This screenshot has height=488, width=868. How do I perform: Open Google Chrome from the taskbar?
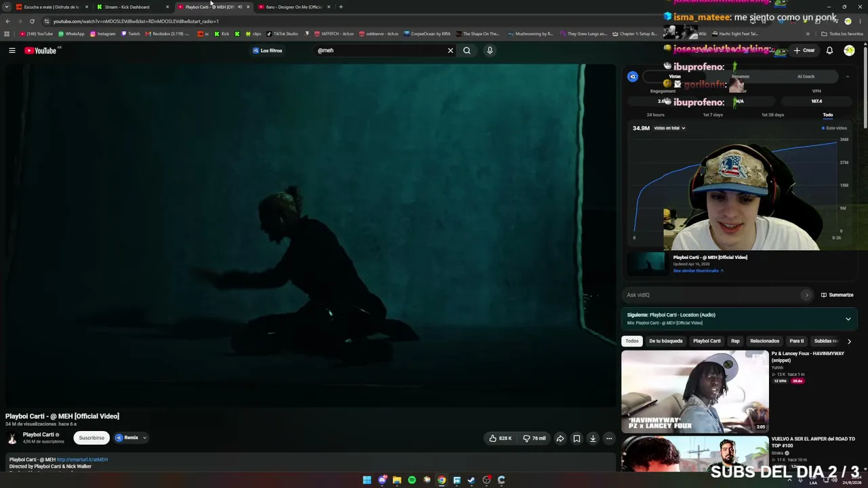(441, 480)
